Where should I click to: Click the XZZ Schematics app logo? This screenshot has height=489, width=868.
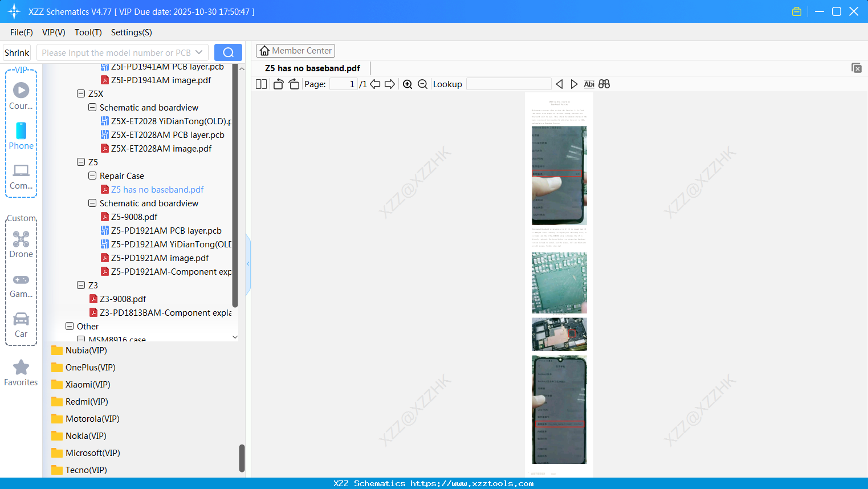[x=14, y=11]
